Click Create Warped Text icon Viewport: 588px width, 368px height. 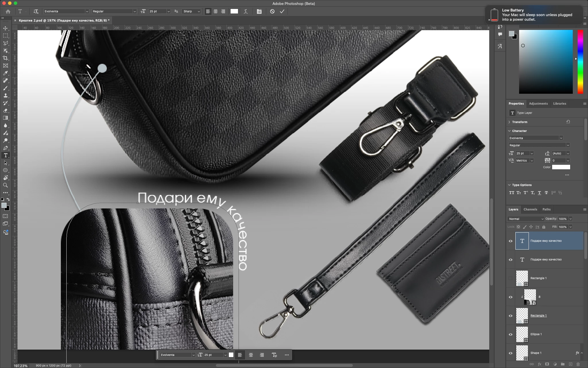(x=246, y=11)
